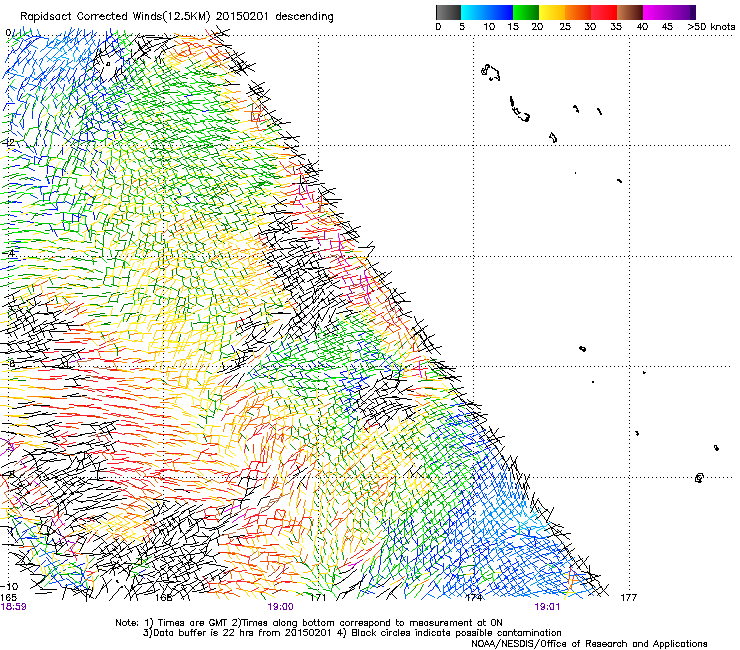Click the legend tick label '15'
This screenshot has height=650, width=740.
point(513,27)
